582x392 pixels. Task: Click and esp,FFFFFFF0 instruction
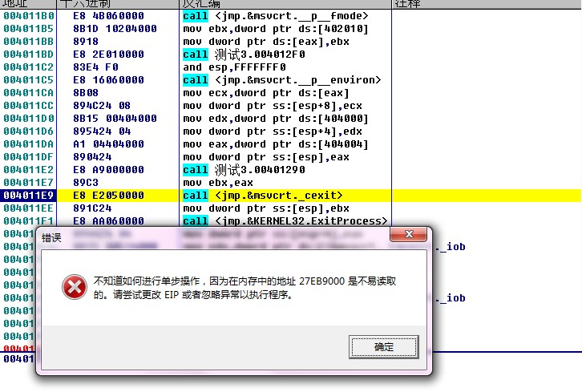[x=234, y=67]
